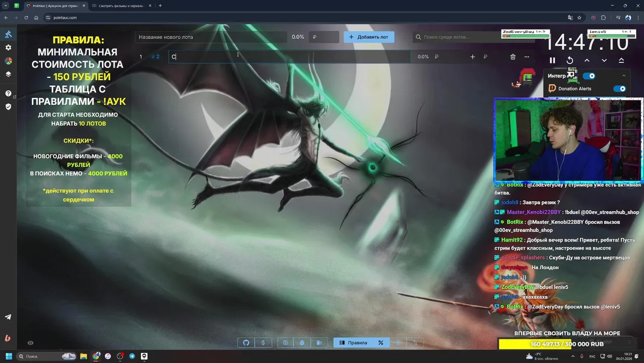Toggle the Интегр. integrations switch
The width and height of the screenshot is (644, 363).
tap(589, 76)
